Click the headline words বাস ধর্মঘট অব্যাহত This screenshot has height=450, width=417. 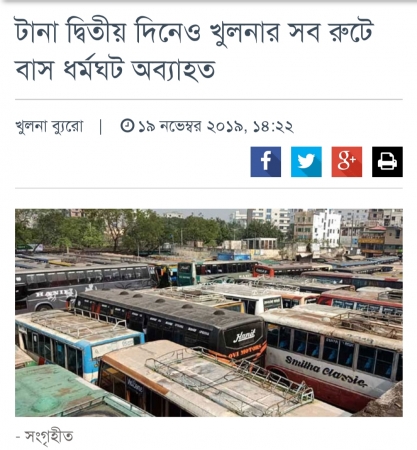115,69
